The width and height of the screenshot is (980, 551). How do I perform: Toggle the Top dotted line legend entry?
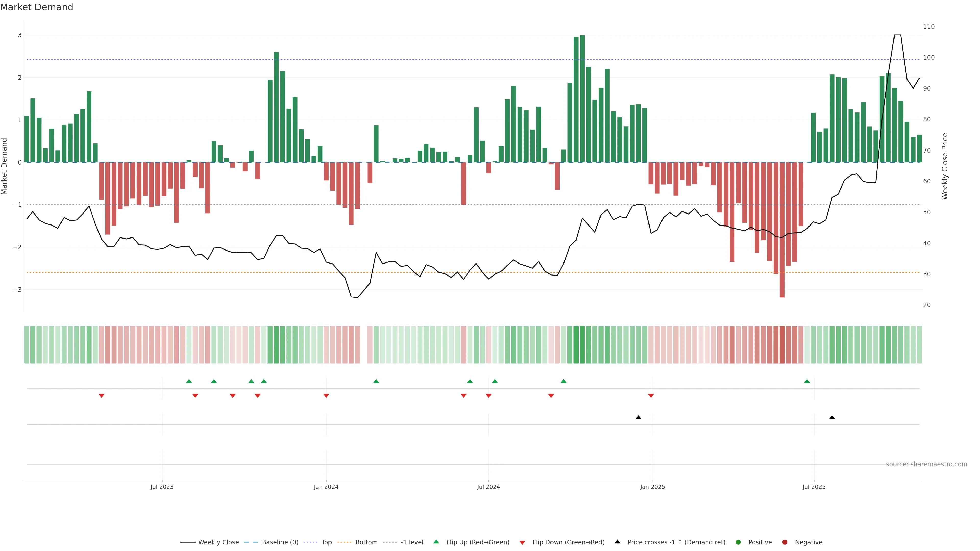pyautogui.click(x=326, y=542)
